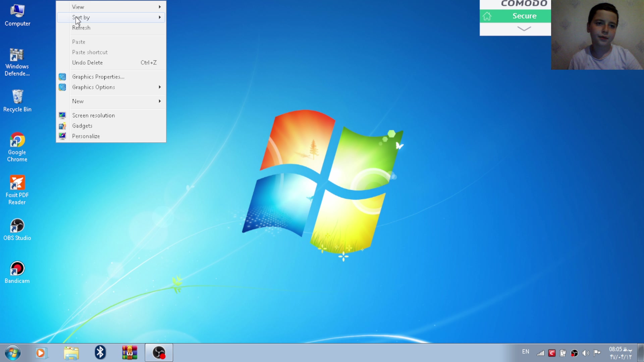
Task: Open the Google Chrome desktop shortcut
Action: [x=17, y=140]
